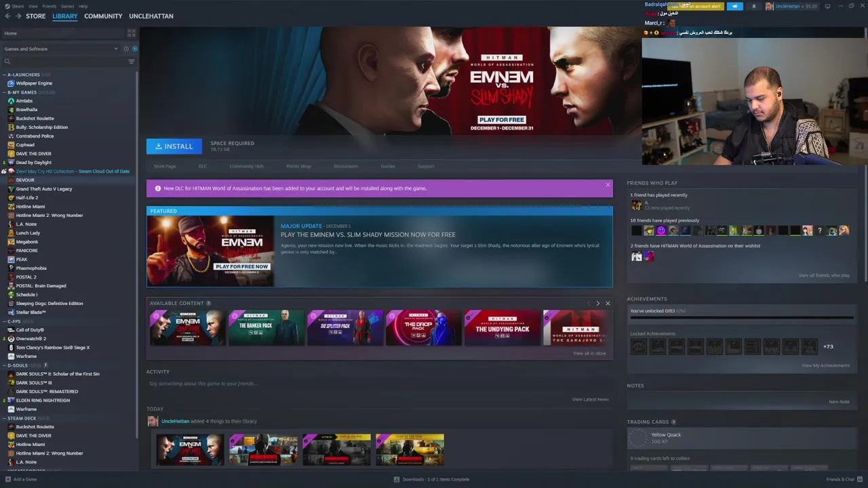Select Cuphead in B-My Games list

coord(25,145)
